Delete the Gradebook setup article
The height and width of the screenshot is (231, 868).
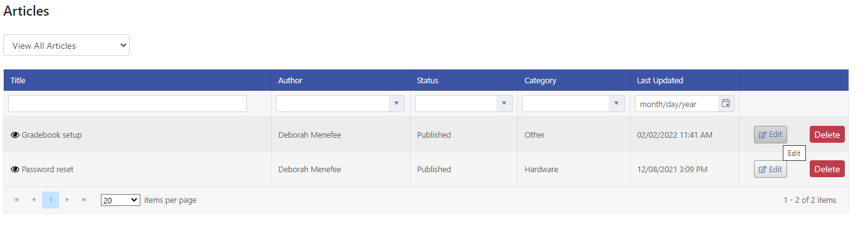coord(827,135)
